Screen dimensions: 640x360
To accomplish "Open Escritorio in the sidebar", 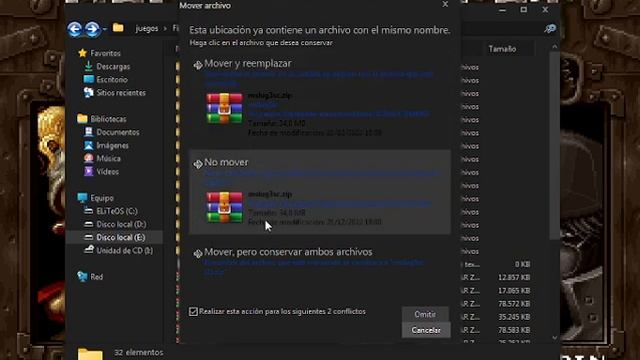I will click(112, 80).
